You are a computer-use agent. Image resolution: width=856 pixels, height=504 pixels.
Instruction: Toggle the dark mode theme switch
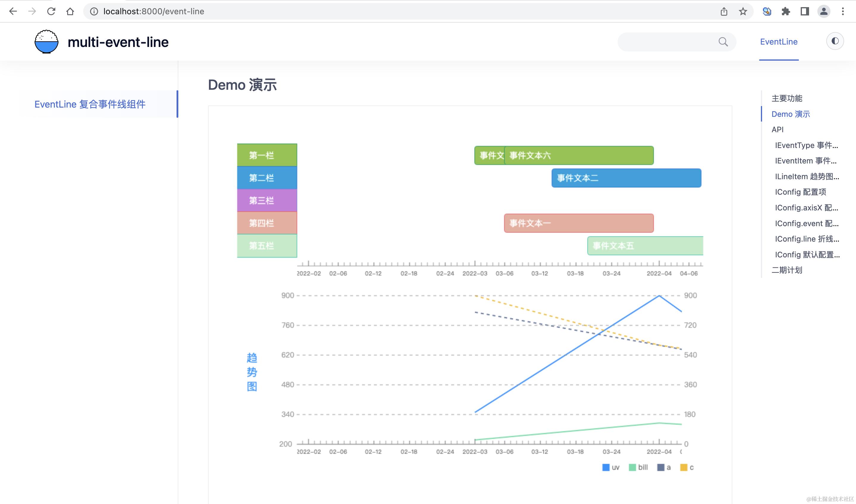[835, 41]
